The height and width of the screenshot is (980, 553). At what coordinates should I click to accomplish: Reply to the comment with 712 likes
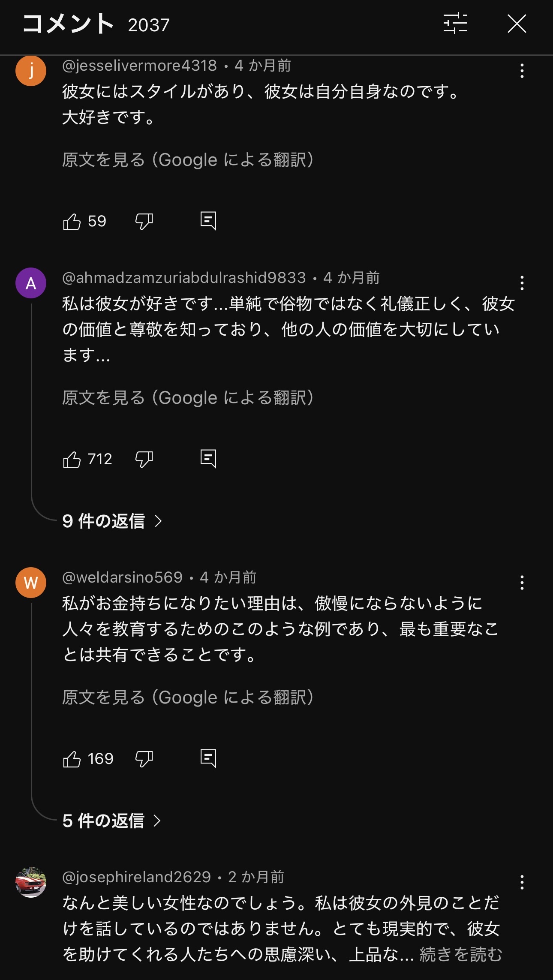coord(208,459)
